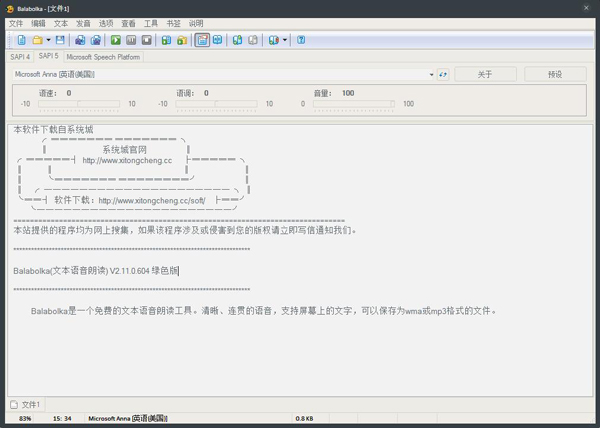The image size is (600, 428).
Task: Place cursor in 'Balabolka(文本语音朗读) V2.11.0.604 绿色版' line
Action: point(96,271)
